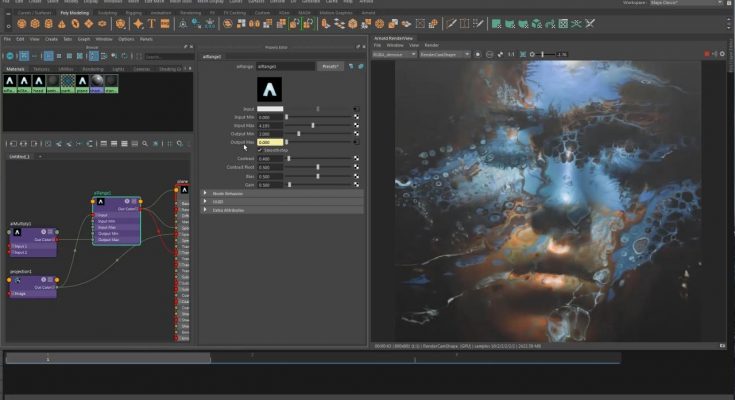Click the checker map button for Bias
The image size is (735, 400).
click(x=356, y=176)
